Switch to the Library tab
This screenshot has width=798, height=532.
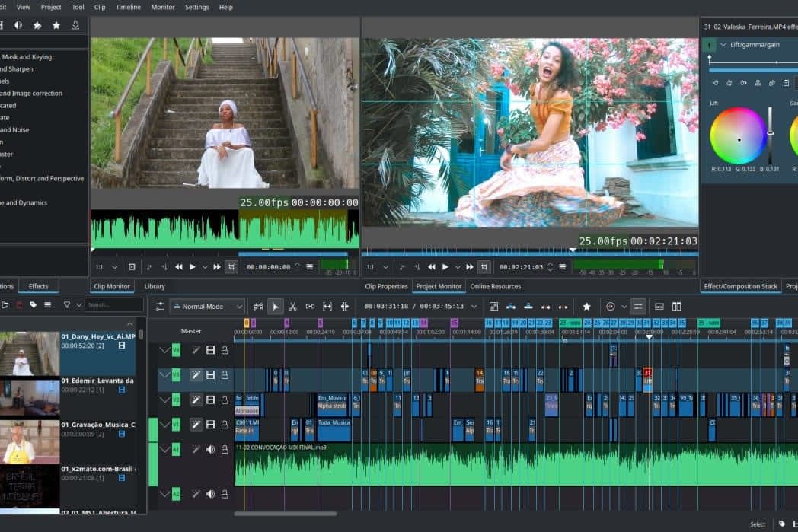coord(155,286)
